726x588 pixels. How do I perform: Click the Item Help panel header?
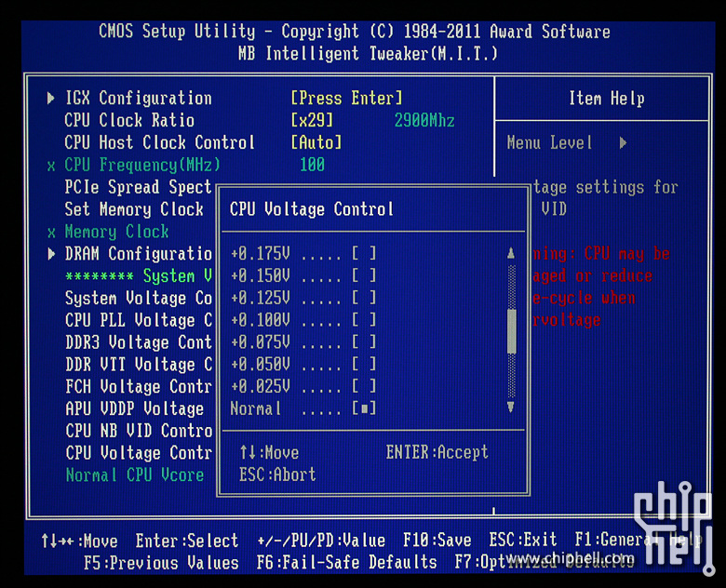(x=607, y=99)
